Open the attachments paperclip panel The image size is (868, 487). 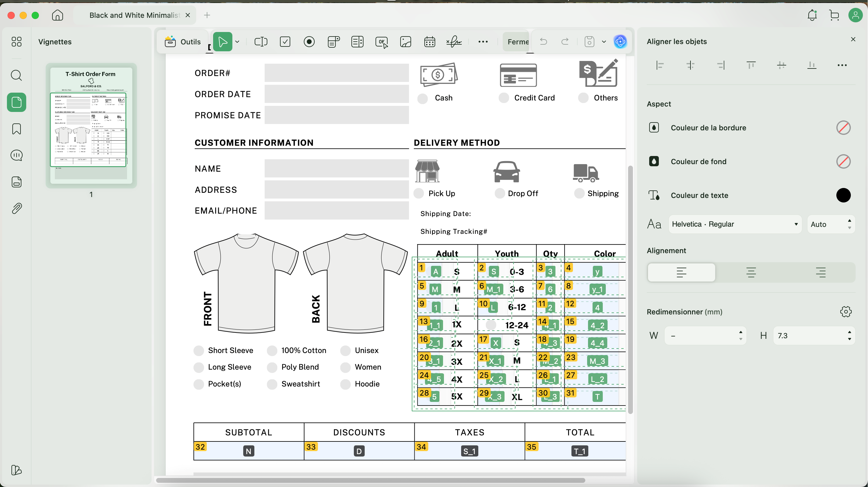pos(17,208)
